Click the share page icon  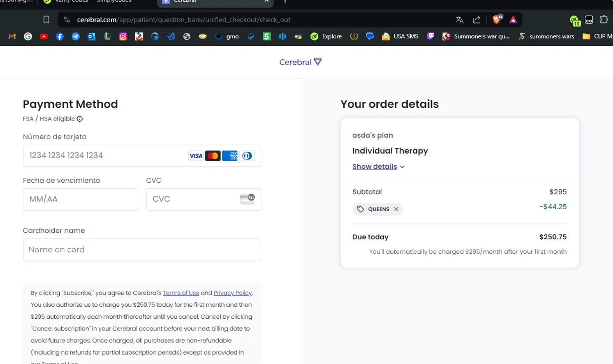(477, 20)
